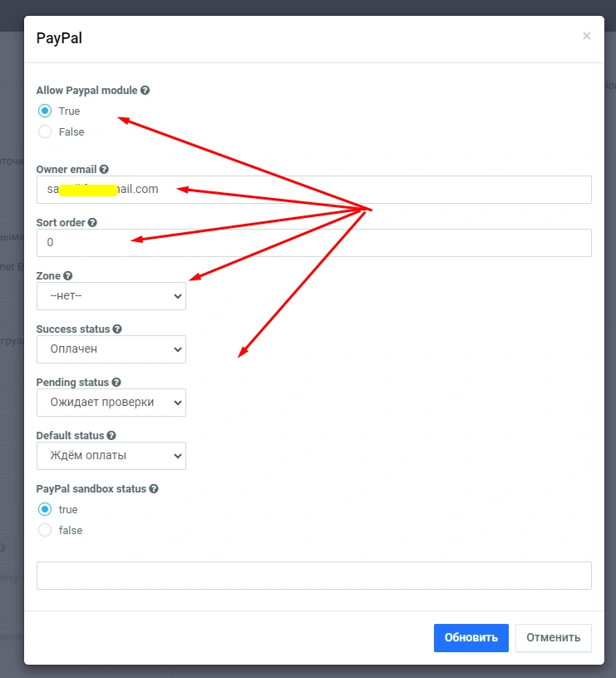
Task: Select true for PayPal sandbox status
Action: coord(45,509)
